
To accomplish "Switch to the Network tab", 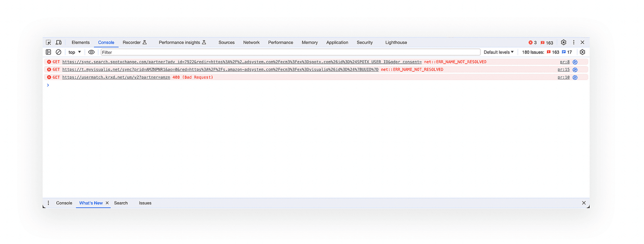I will click(x=251, y=42).
